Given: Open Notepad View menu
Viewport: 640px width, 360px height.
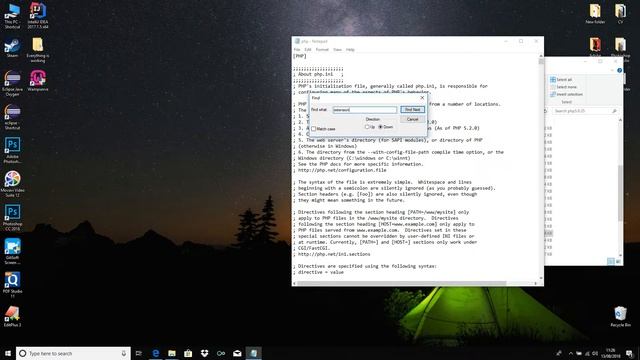Looking at the screenshot, I should pyautogui.click(x=337, y=49).
